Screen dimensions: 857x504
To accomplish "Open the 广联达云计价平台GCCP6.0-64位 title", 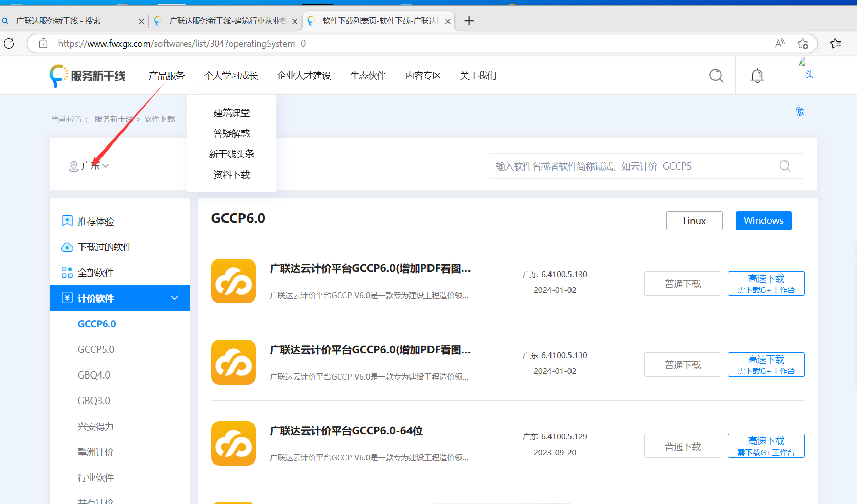I will coord(346,431).
